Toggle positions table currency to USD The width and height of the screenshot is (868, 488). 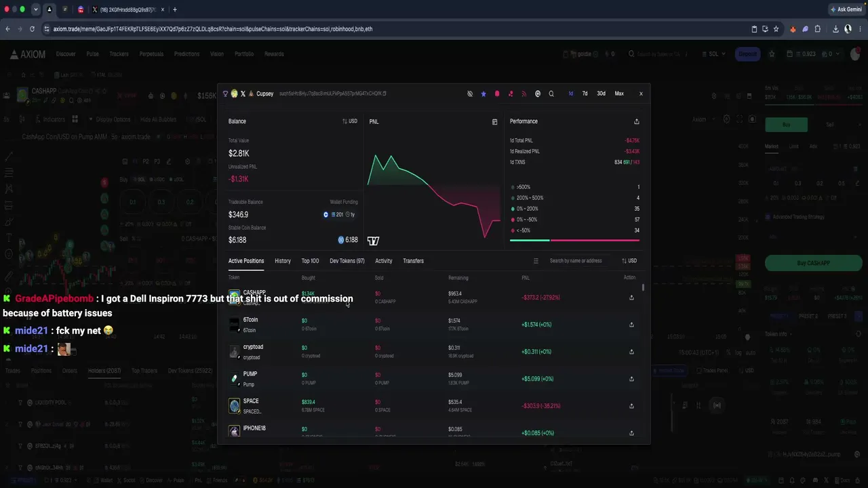[629, 261]
